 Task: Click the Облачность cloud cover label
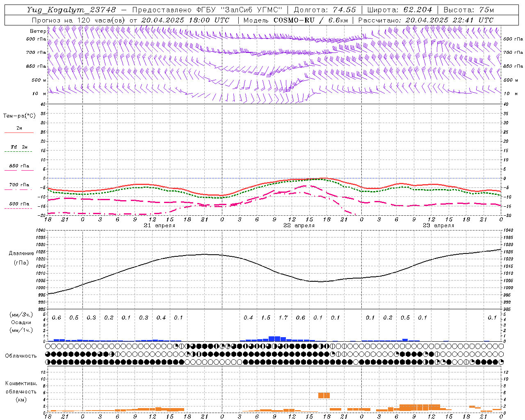21,356
